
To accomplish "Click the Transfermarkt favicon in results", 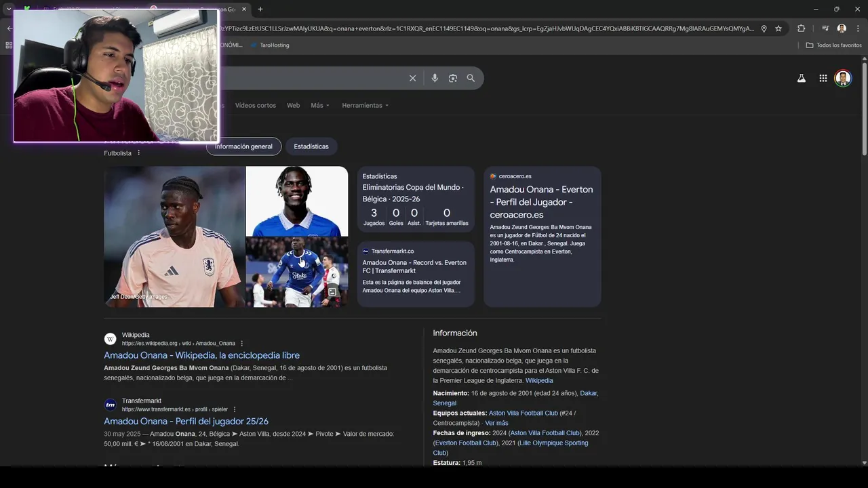I will click(x=110, y=405).
